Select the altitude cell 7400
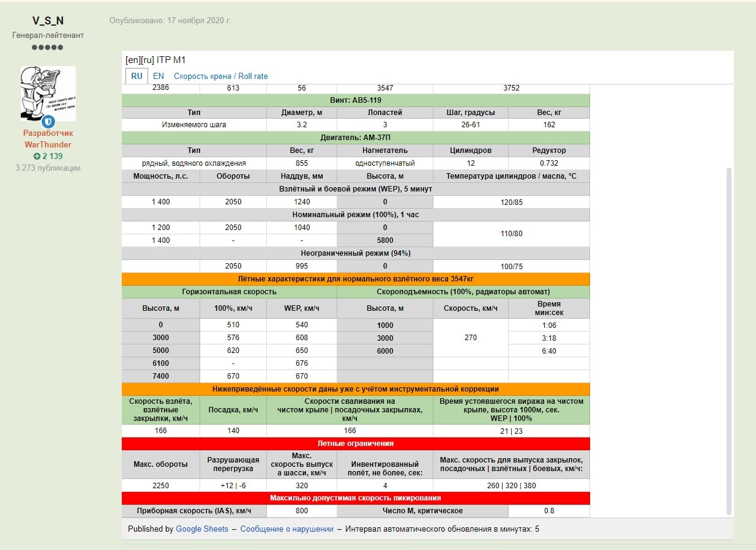This screenshot has width=756, height=550. point(160,376)
